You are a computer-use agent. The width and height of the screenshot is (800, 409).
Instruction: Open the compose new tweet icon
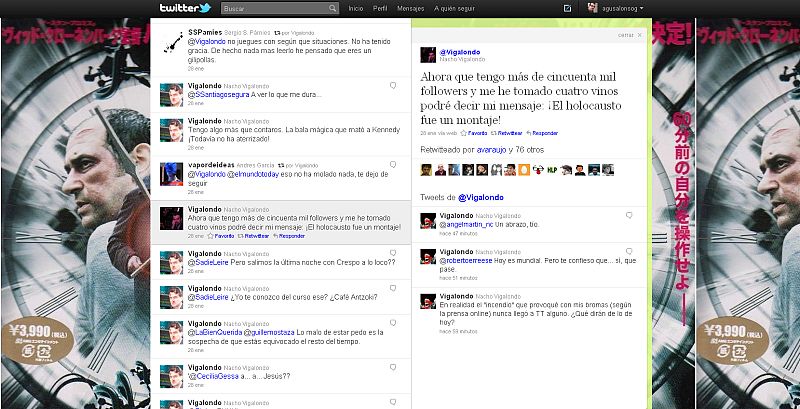[x=568, y=8]
